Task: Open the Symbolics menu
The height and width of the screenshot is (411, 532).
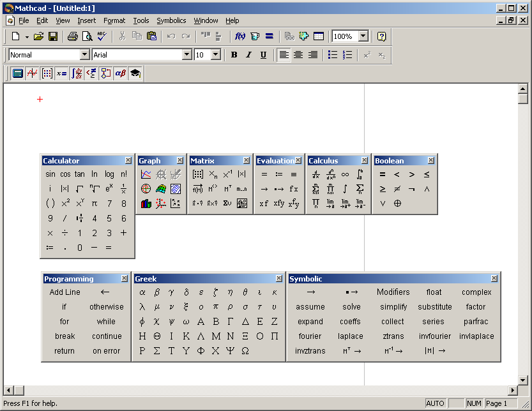Action: pyautogui.click(x=171, y=20)
